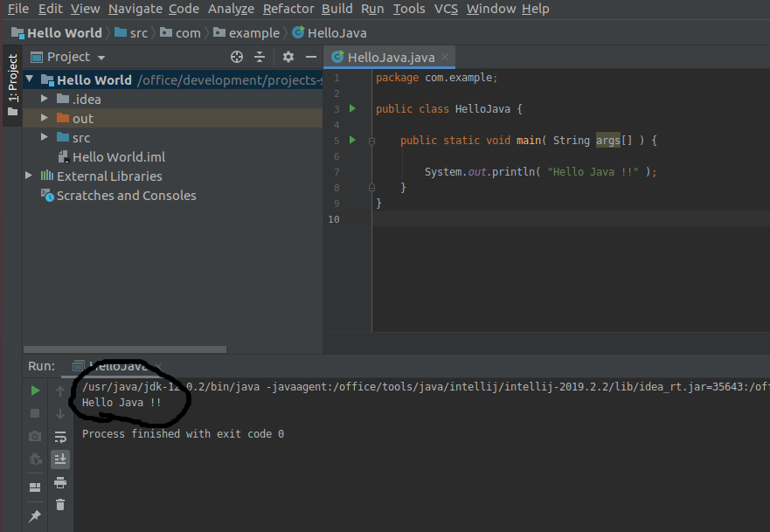This screenshot has width=770, height=532.
Task: Clear the console with the trash icon
Action: [60, 505]
